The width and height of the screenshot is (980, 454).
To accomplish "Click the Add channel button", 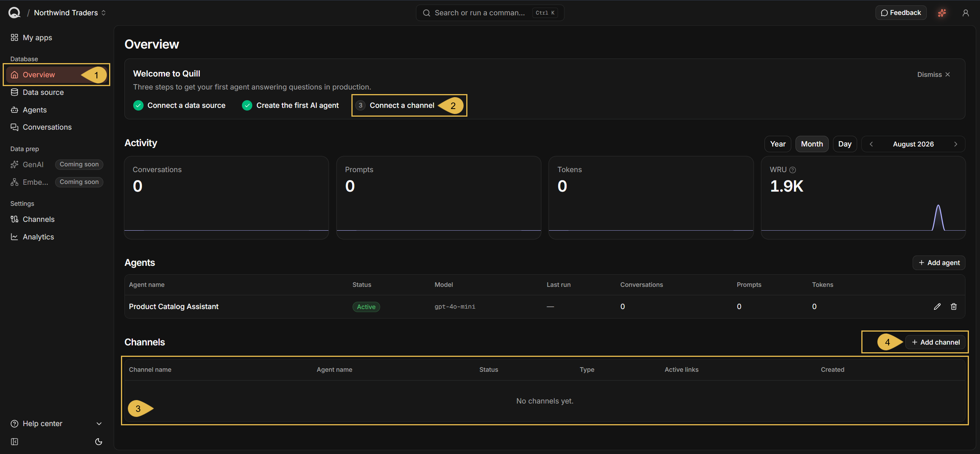I will pyautogui.click(x=936, y=342).
